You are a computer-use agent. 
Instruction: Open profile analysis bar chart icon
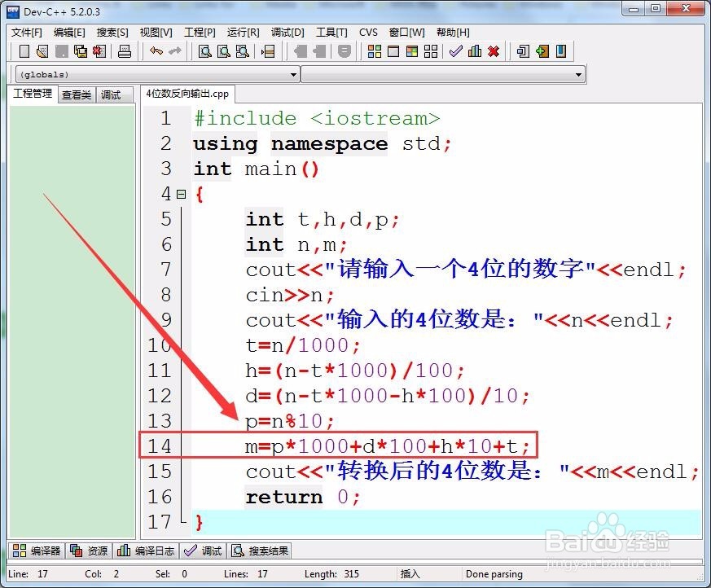[x=475, y=51]
